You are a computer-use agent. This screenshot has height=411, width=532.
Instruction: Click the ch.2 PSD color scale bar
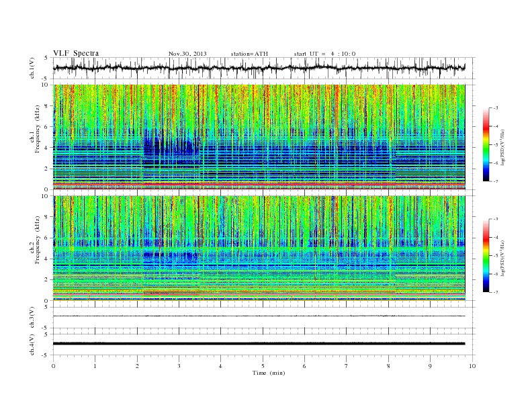[486, 255]
